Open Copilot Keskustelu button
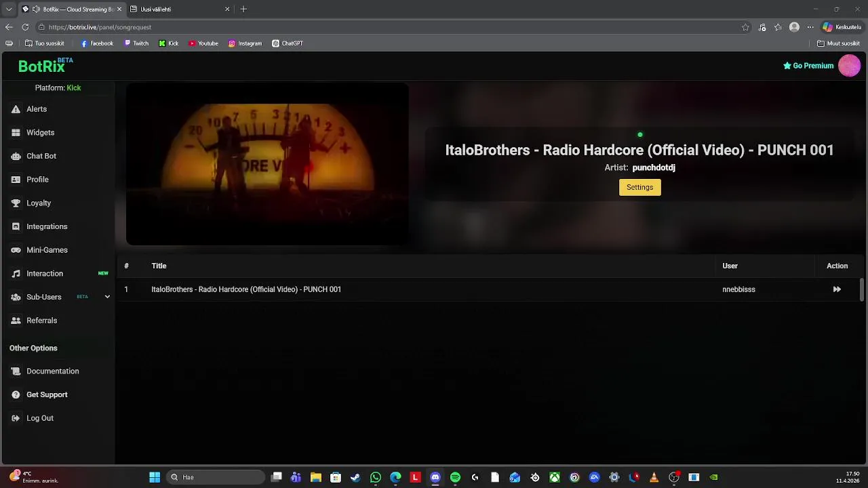This screenshot has height=488, width=868. (842, 27)
